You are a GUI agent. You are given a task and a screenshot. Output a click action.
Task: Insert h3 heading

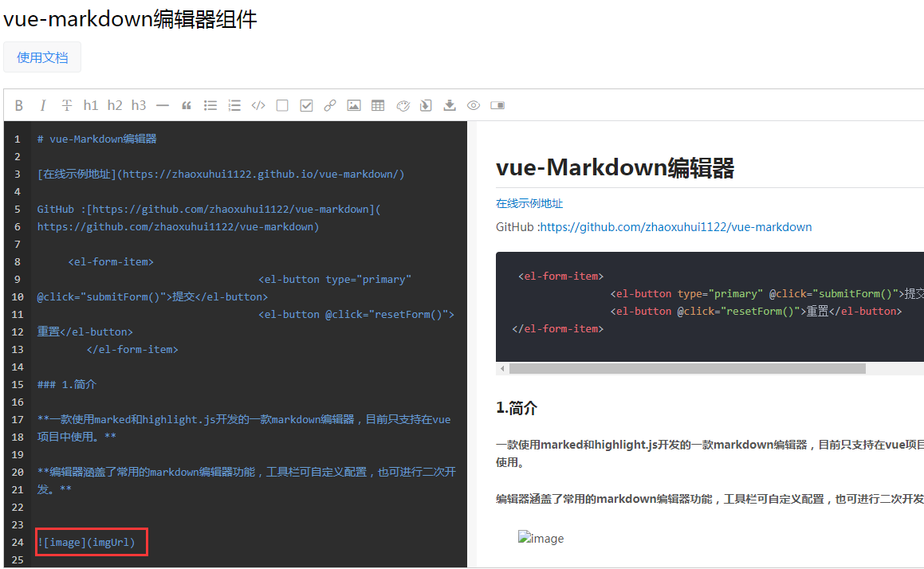[139, 105]
